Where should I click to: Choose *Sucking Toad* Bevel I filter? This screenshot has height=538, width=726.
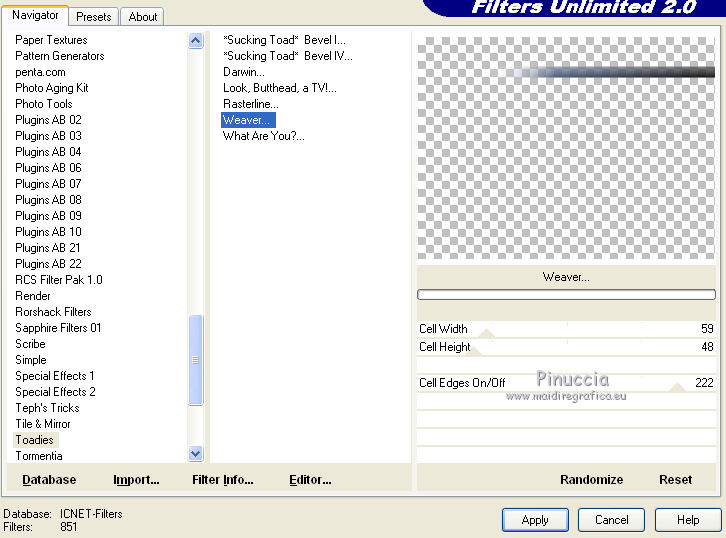coord(284,40)
